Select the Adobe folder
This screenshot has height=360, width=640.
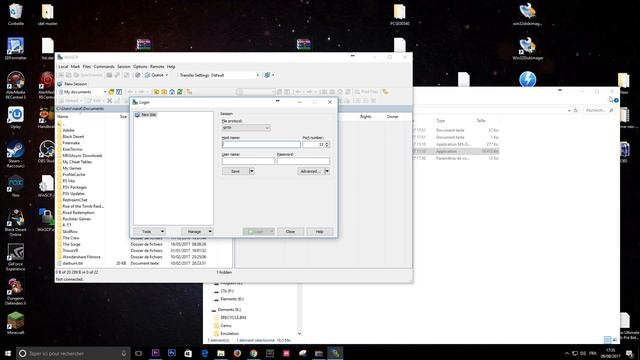tap(69, 130)
